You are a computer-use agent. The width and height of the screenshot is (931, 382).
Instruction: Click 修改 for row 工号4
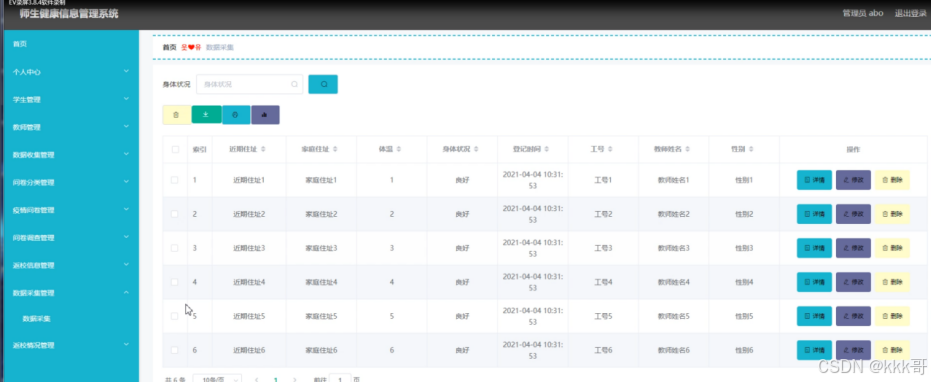(x=853, y=282)
